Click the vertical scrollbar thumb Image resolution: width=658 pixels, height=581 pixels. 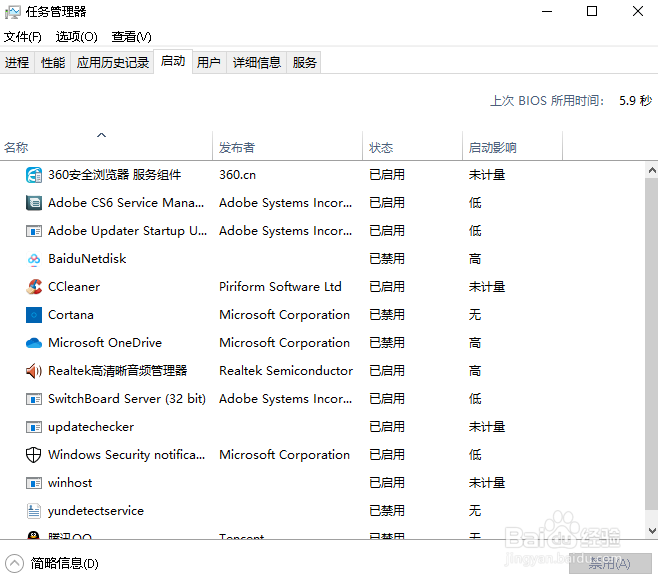[652, 343]
